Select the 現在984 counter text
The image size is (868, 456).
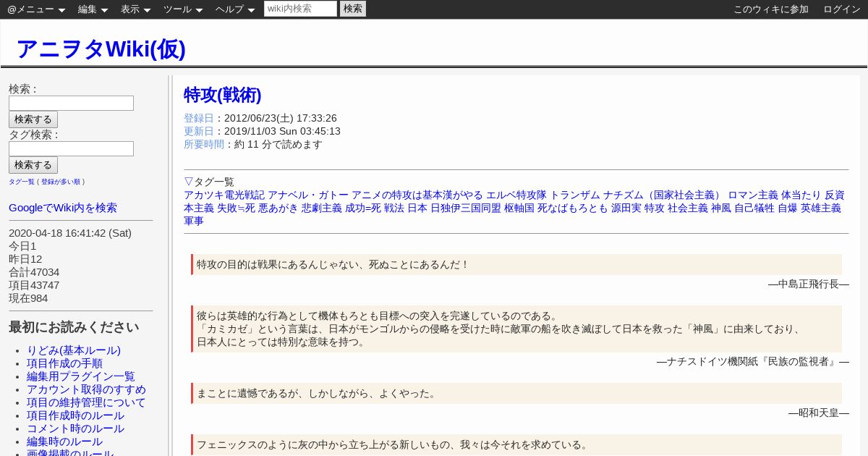(28, 298)
